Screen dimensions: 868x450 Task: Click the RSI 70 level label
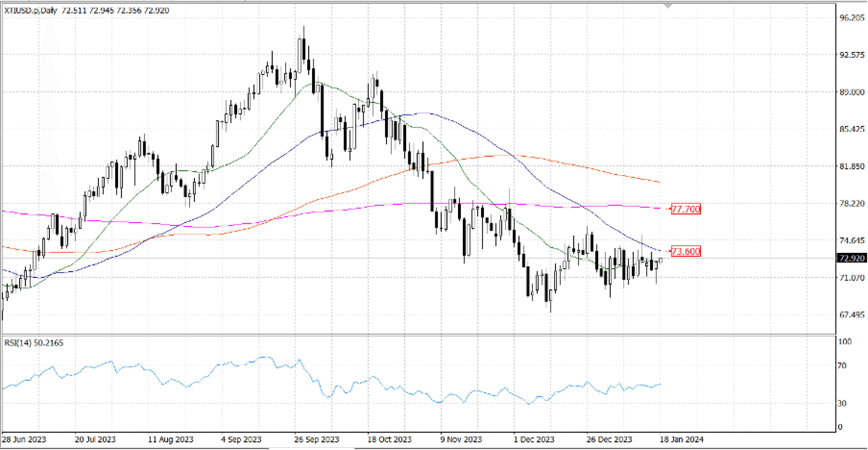coord(842,366)
